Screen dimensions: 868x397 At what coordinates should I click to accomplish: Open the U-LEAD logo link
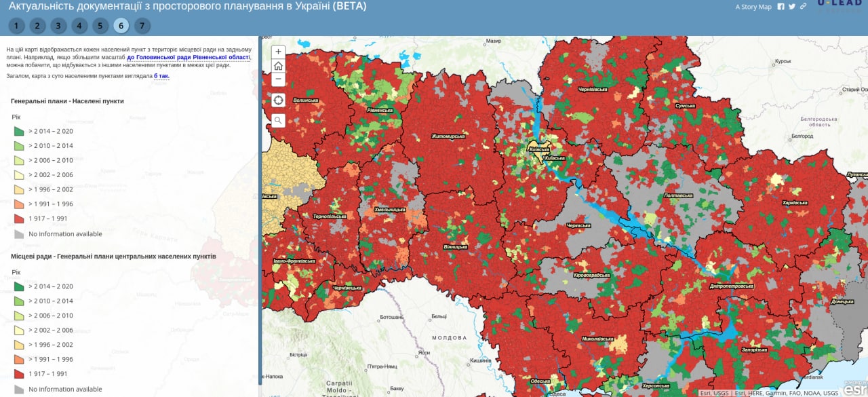pyautogui.click(x=840, y=5)
